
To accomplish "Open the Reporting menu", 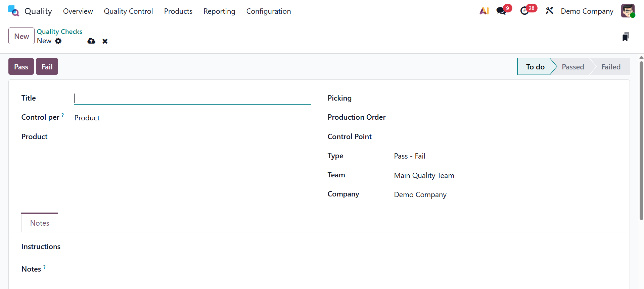I will (219, 11).
